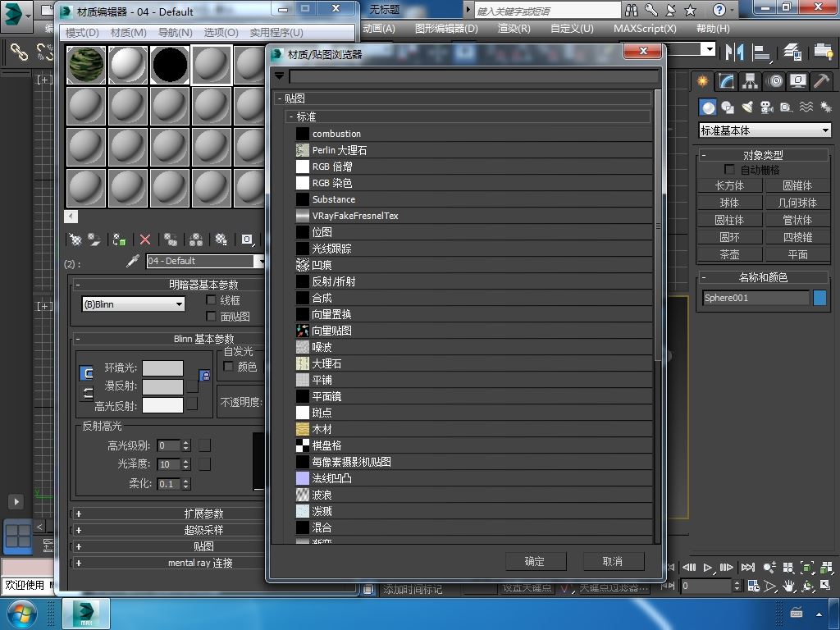Click the Make Material Copy icon
The width and height of the screenshot is (840, 630).
coord(171,240)
